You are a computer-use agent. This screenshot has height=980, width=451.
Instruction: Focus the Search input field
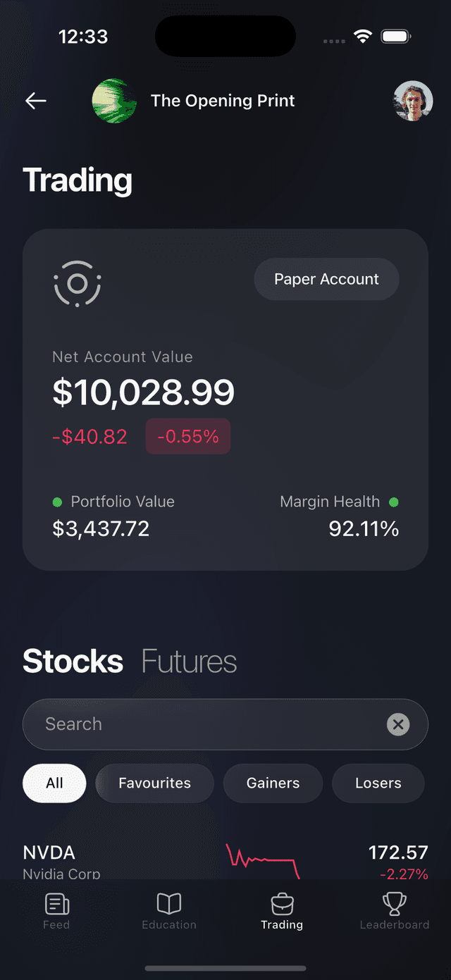(204, 724)
